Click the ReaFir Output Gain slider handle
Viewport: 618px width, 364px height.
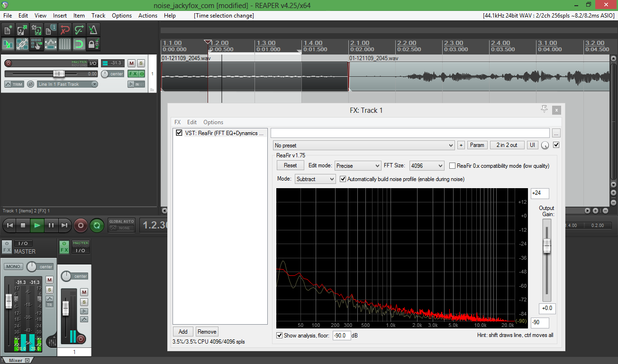point(546,246)
